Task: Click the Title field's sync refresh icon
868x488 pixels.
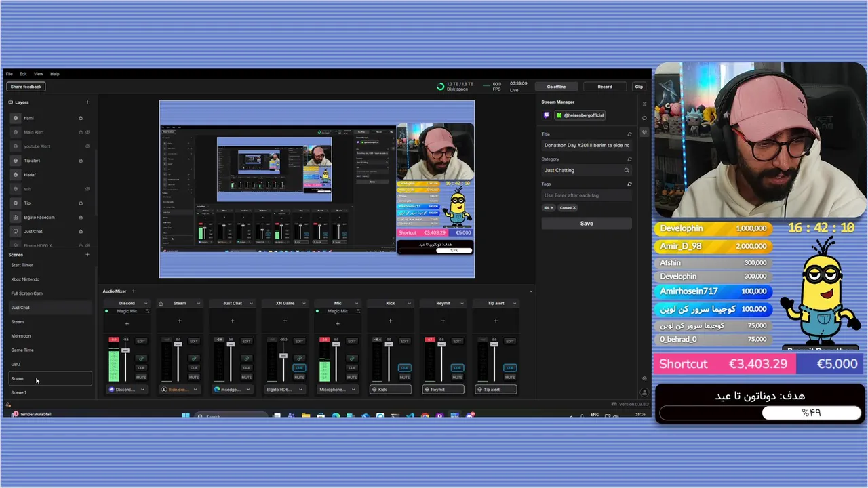Action: (629, 134)
